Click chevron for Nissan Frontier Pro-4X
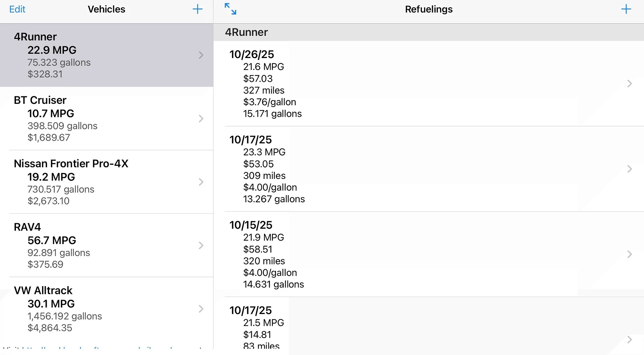 pyautogui.click(x=201, y=182)
